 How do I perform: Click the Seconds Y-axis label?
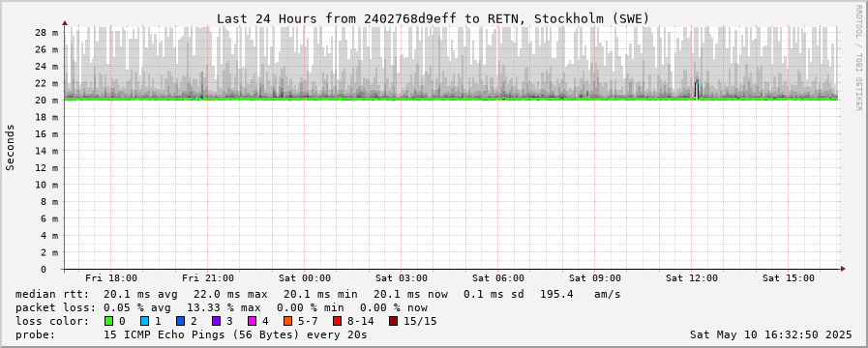(x=10, y=147)
